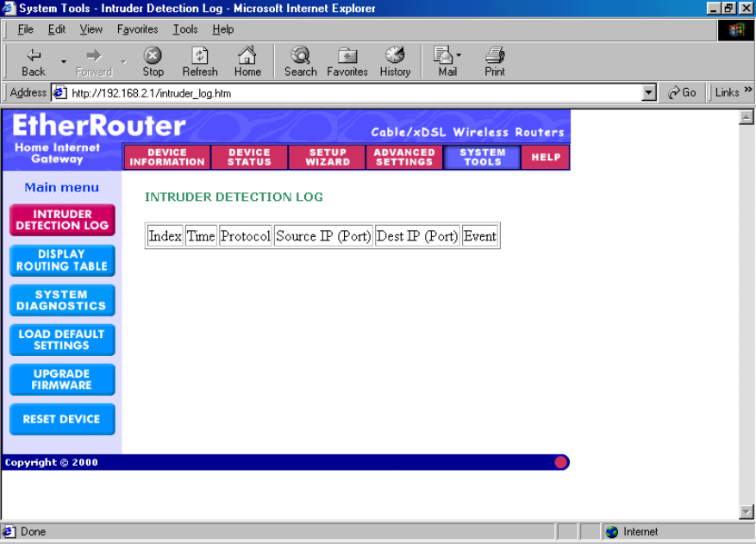
Task: Select the System Tools tab
Action: pos(482,157)
